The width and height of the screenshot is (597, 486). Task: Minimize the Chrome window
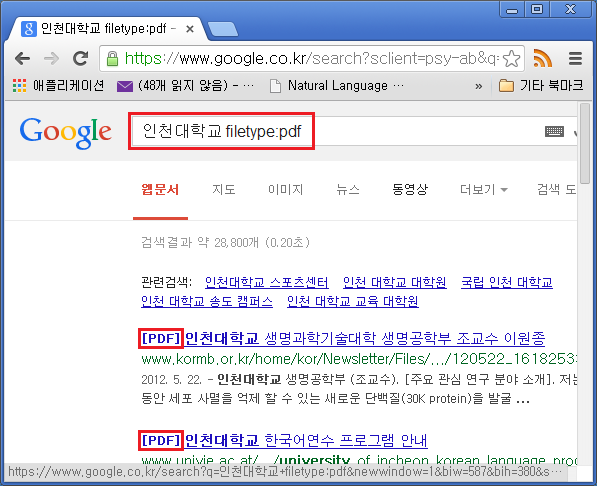(512, 10)
